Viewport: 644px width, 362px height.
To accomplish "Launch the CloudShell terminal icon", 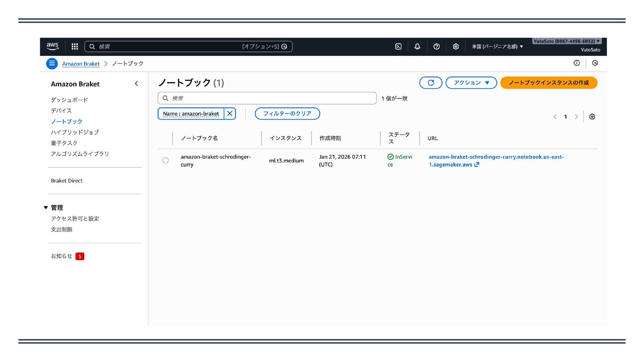I will point(398,47).
